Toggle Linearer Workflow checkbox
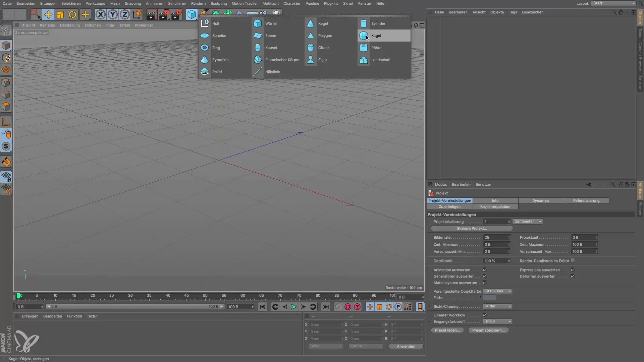644x362 pixels. 485,315
